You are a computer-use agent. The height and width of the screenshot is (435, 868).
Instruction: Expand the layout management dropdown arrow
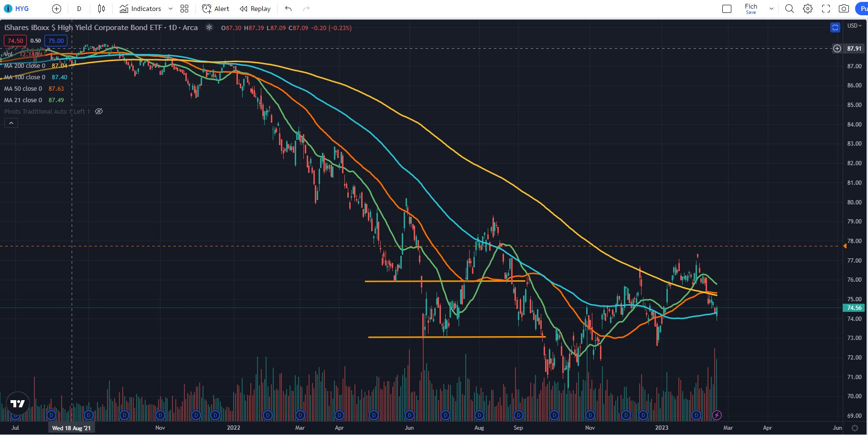tap(771, 9)
